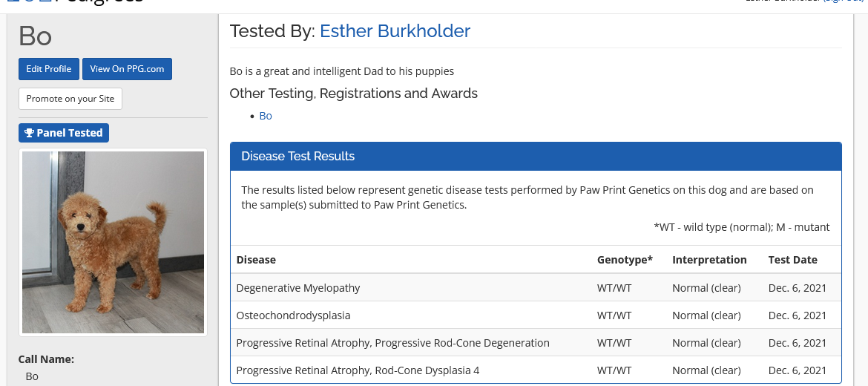
Task: Open the View On PPG.com button
Action: pos(127,69)
